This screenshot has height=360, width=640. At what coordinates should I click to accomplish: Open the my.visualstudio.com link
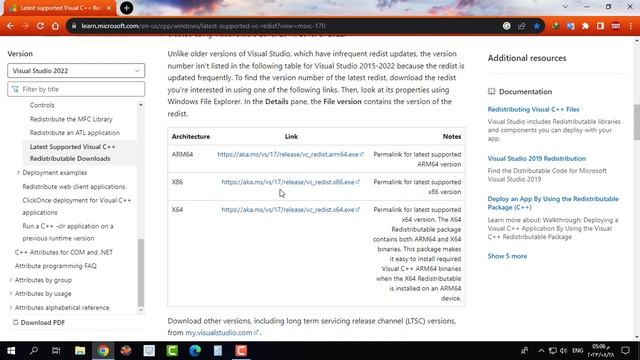[x=222, y=333]
